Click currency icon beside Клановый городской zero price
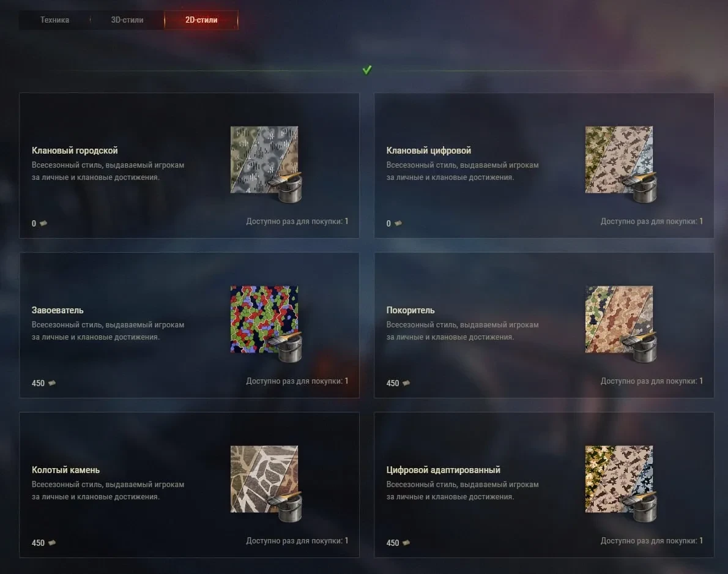 (x=43, y=223)
